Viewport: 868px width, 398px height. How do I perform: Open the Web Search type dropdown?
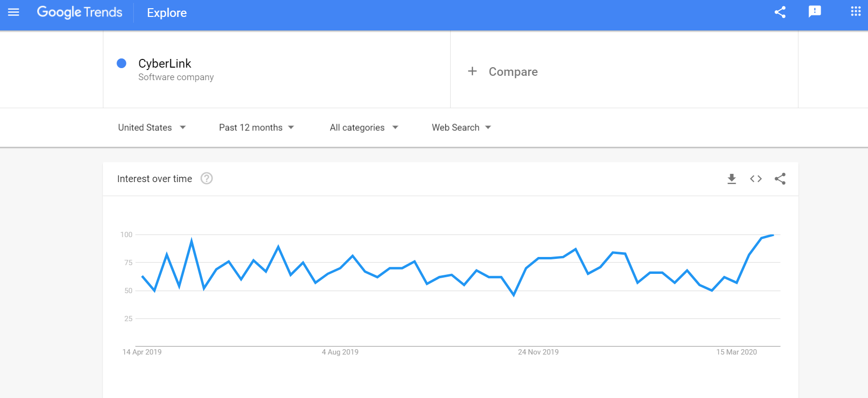[461, 128]
